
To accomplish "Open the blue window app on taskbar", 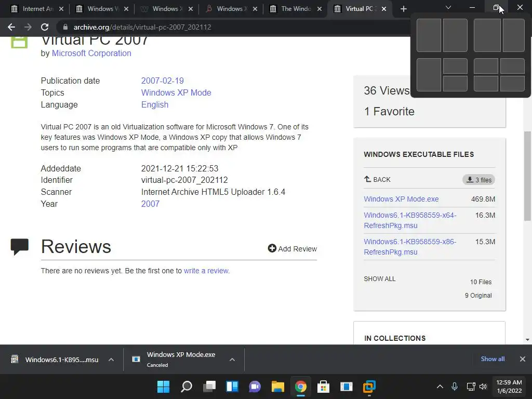I will (x=347, y=387).
